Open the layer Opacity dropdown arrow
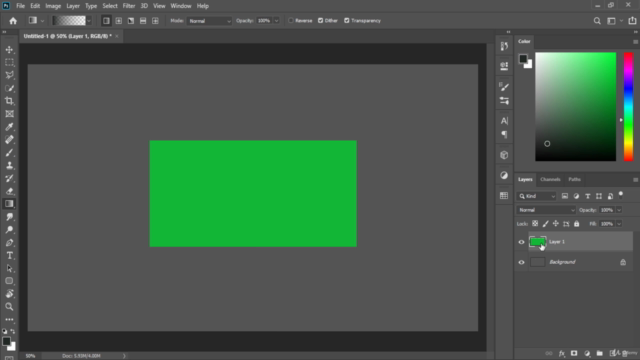640x360 pixels. coord(619,210)
